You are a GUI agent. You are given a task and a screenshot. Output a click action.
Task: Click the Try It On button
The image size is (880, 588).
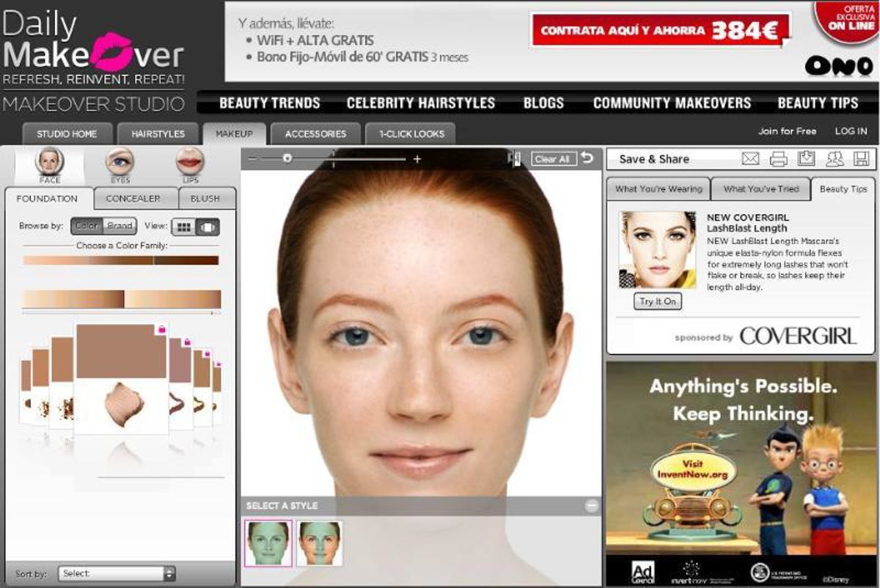point(658,302)
